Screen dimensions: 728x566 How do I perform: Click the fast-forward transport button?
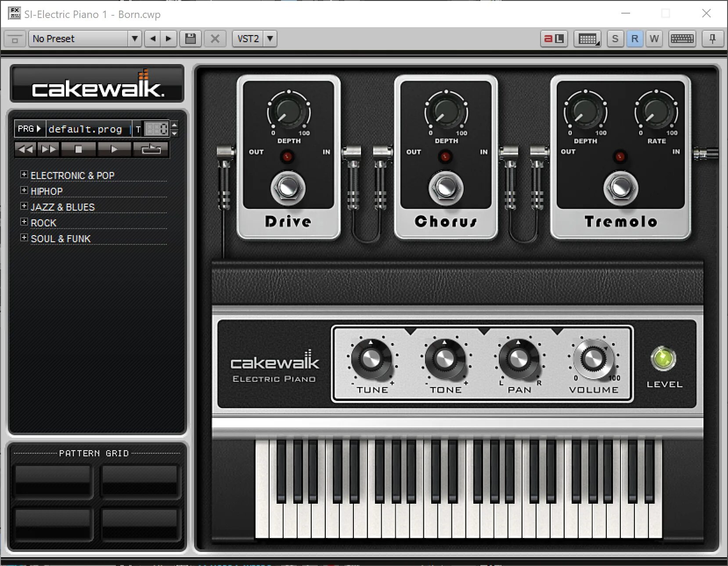[49, 150]
